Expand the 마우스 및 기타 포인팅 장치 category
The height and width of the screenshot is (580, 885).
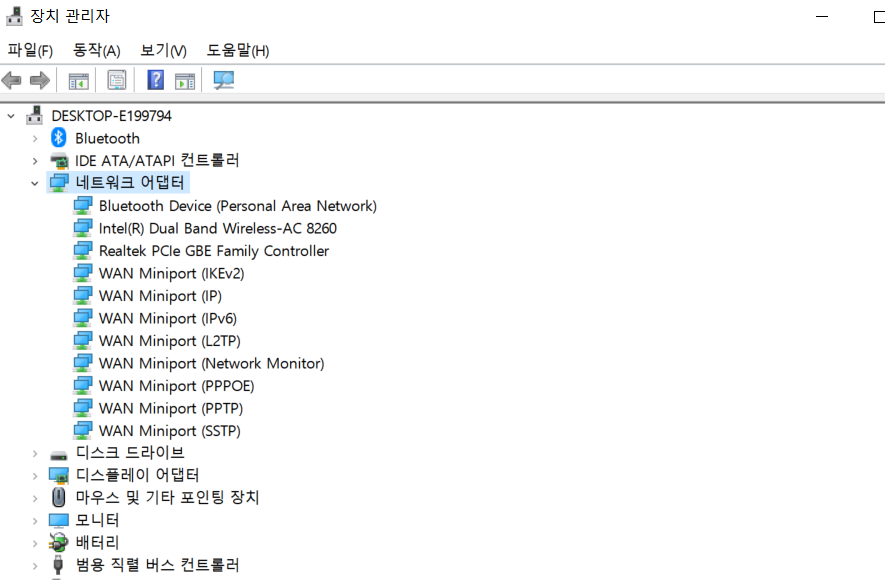coord(35,499)
